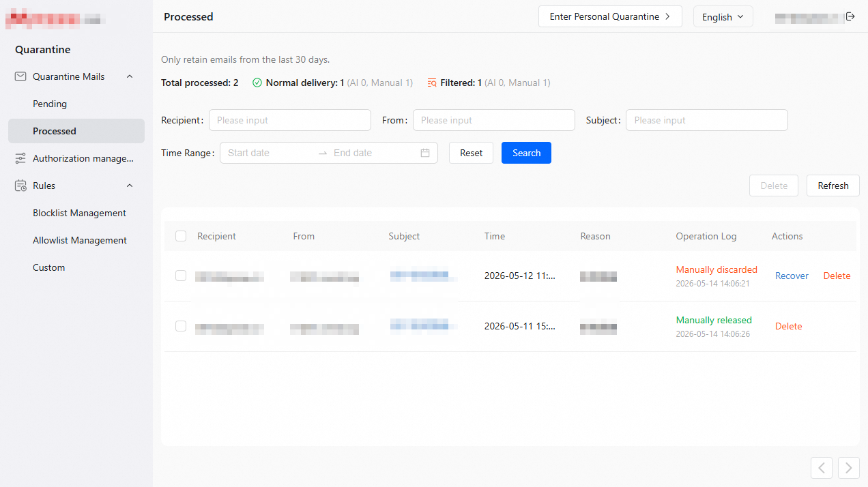This screenshot has height=487, width=868.
Task: Focus the From input field
Action: point(494,120)
